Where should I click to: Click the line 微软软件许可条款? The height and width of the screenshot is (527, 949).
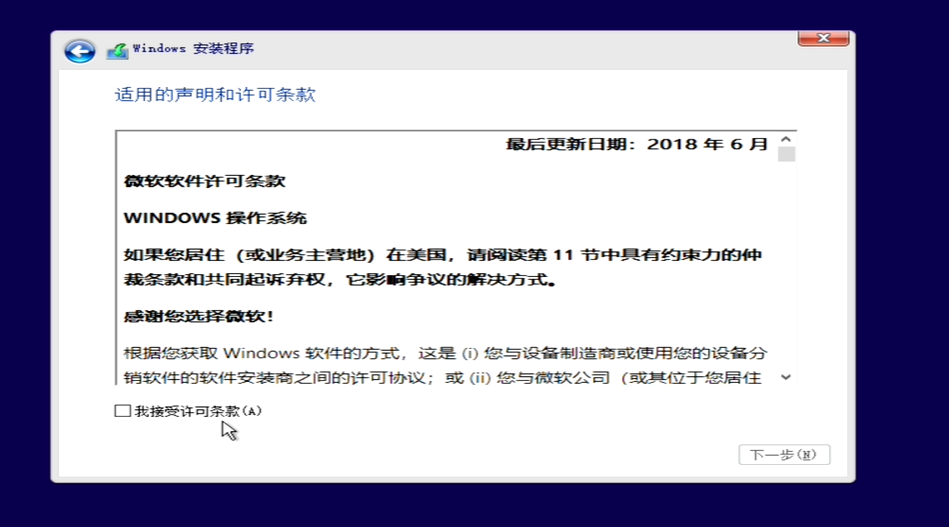(205, 181)
